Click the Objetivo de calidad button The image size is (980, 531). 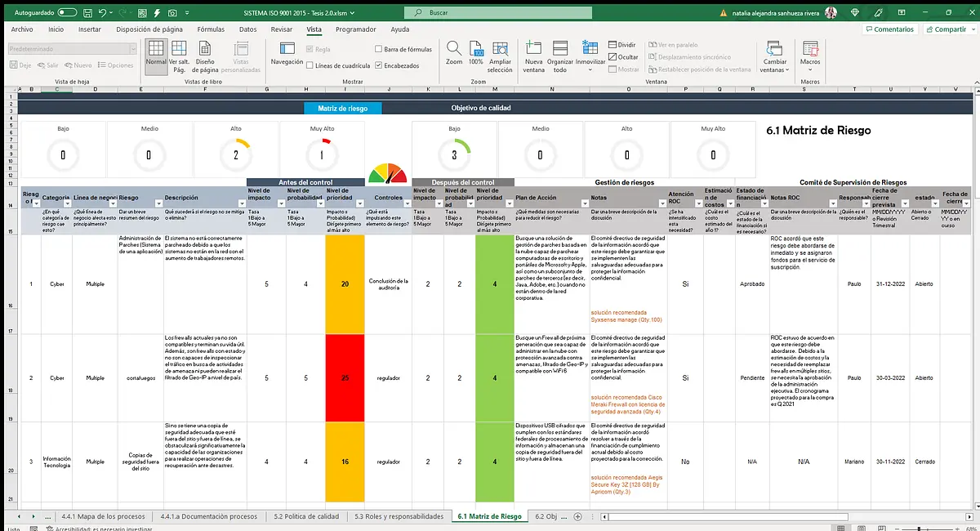coord(482,108)
